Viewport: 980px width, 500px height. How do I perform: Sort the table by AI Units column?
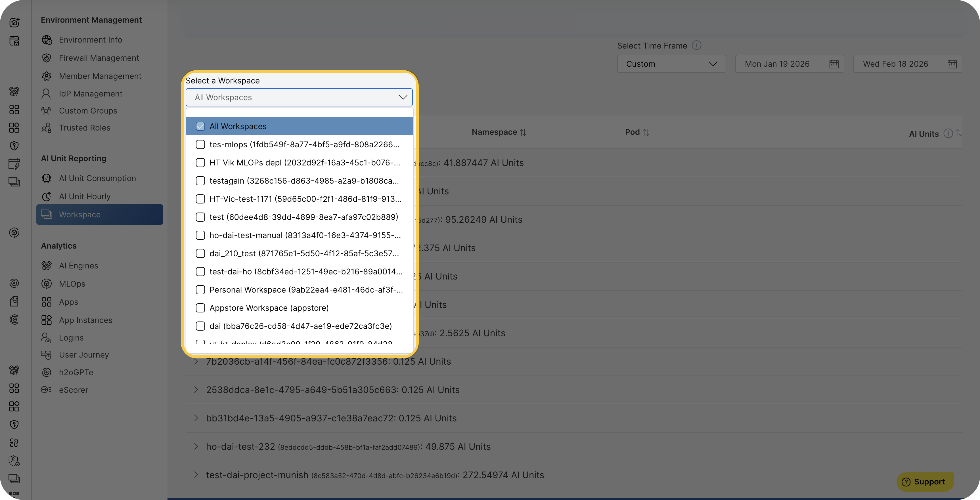tap(960, 133)
